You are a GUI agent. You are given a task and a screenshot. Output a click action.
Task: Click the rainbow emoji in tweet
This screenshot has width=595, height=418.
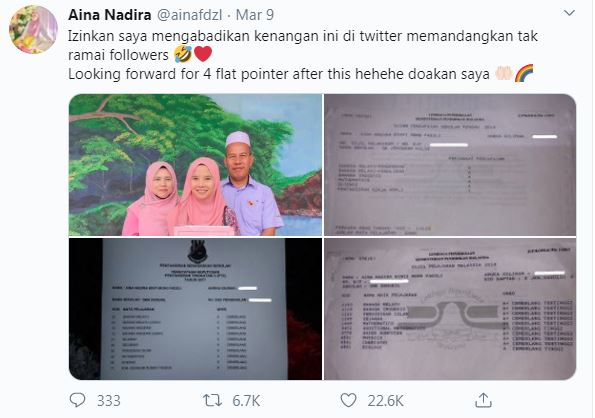(x=524, y=73)
